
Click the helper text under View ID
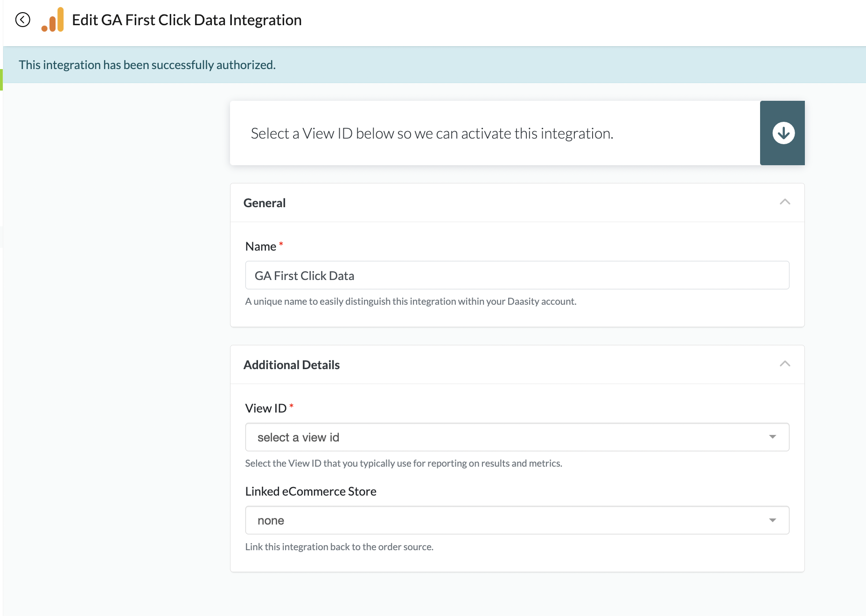tap(404, 463)
